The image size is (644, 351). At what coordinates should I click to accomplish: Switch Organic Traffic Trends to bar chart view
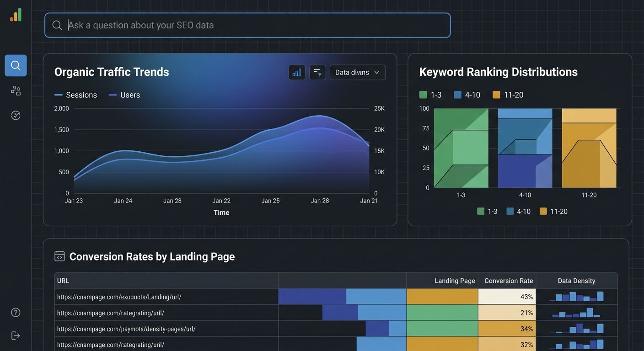click(x=296, y=72)
